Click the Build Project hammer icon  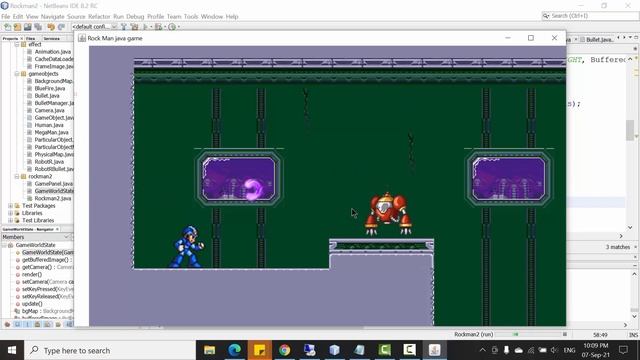click(124, 27)
